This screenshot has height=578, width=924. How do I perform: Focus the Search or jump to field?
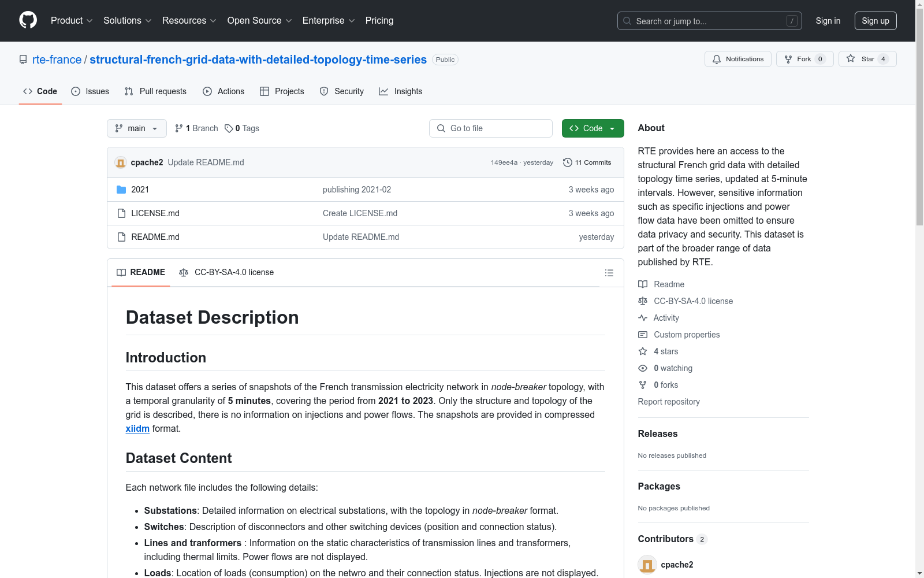(709, 21)
